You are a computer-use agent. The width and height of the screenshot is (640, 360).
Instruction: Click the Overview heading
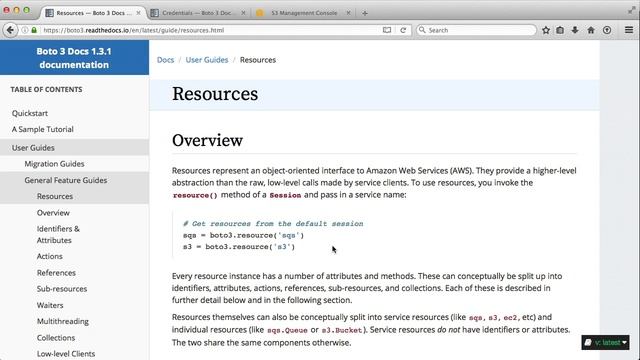click(x=207, y=140)
